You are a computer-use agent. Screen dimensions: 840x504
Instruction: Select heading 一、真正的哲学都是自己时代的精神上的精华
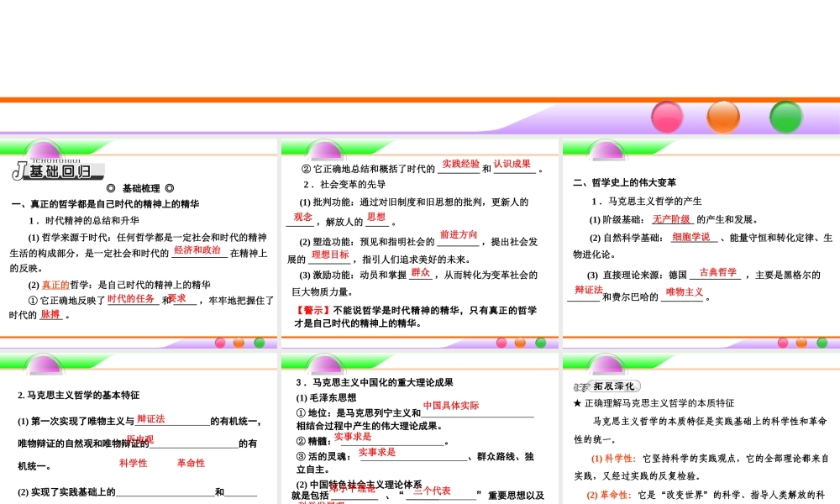pyautogui.click(x=105, y=204)
